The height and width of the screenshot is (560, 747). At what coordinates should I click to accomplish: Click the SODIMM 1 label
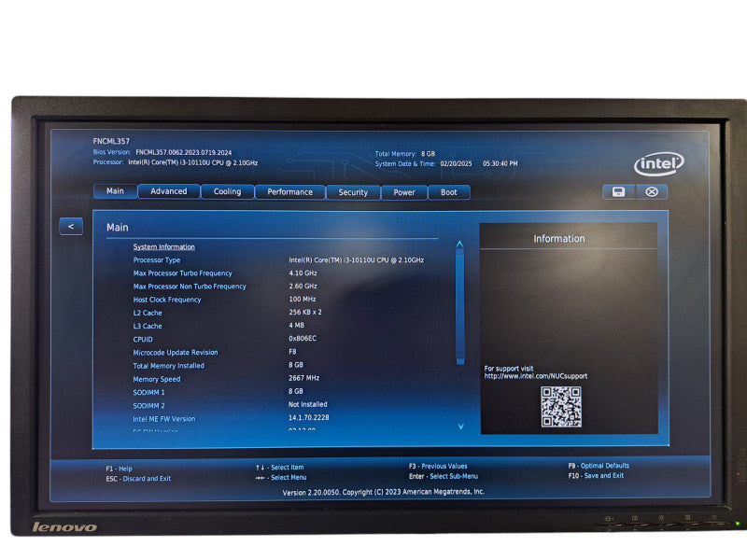click(x=148, y=392)
